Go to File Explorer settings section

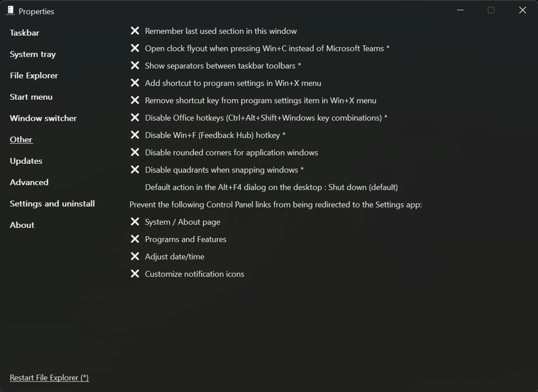click(x=34, y=75)
